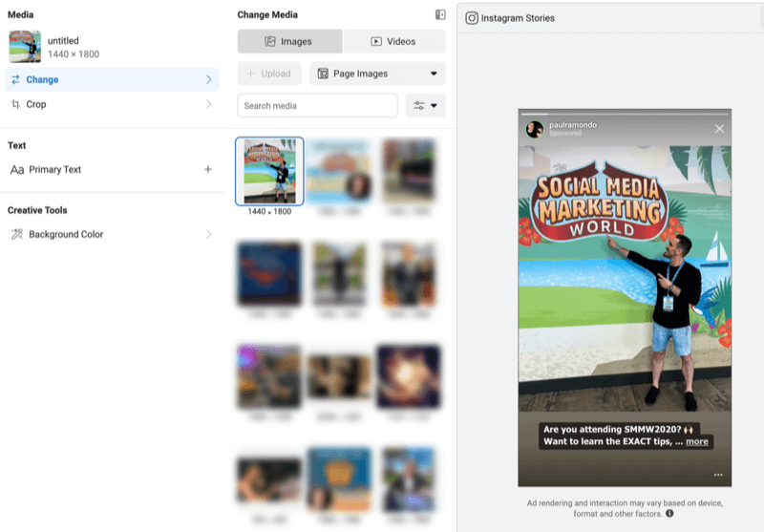Image resolution: width=764 pixels, height=532 pixels.
Task: Click the Aa text icon
Action: pos(17,170)
